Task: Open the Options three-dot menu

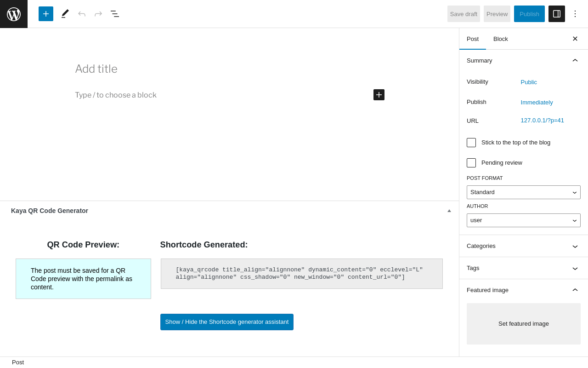Action: point(575,14)
